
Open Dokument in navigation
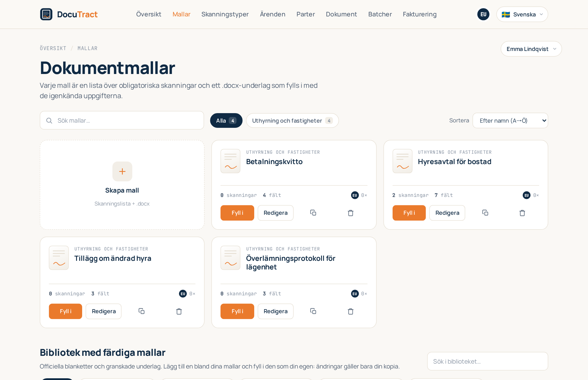(x=342, y=14)
